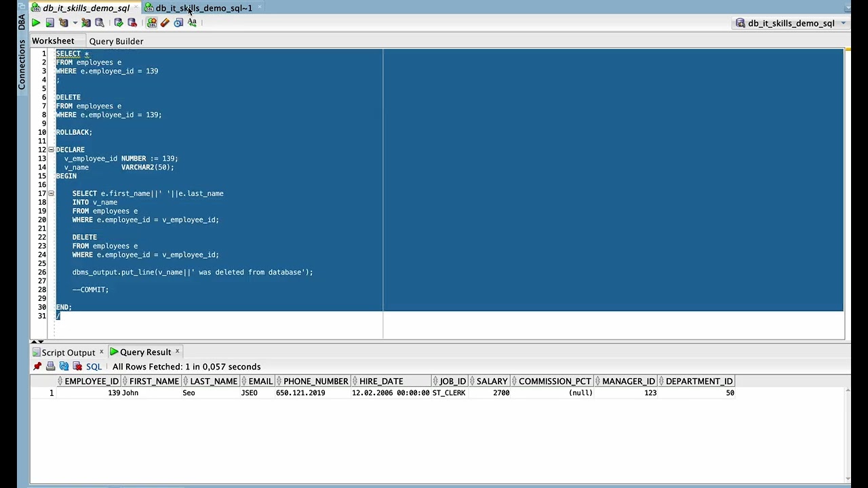Viewport: 868px width, 488px height.
Task: Open the SQL Tuning Advisor icon
Action: (100, 23)
